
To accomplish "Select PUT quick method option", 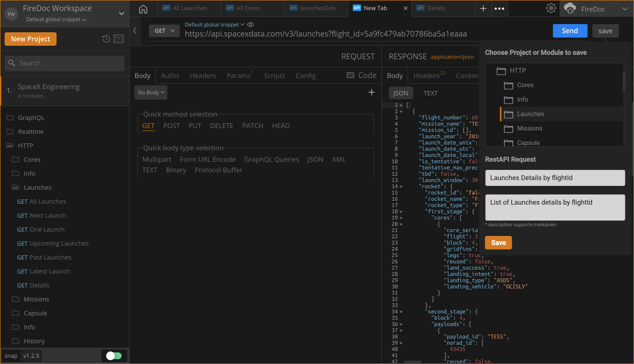I will 195,126.
